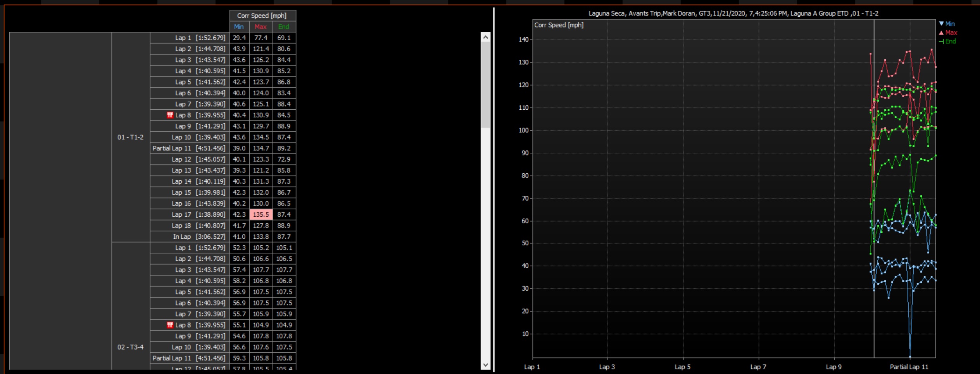Click end speed value 72.9 of Lap 12

(284, 159)
